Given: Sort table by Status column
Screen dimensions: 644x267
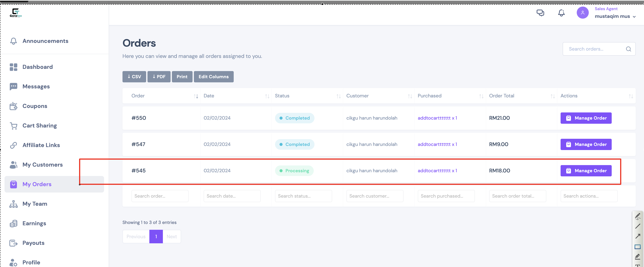Looking at the screenshot, I should pyautogui.click(x=339, y=96).
